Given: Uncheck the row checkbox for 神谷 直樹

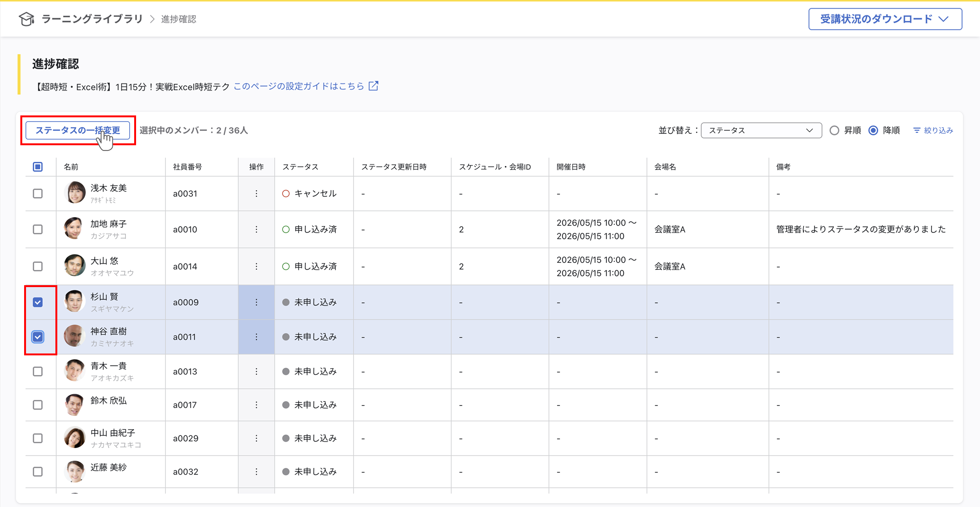Looking at the screenshot, I should (x=38, y=336).
